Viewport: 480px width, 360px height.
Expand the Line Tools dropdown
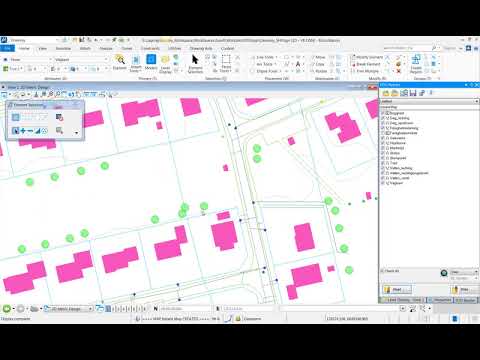click(x=267, y=57)
